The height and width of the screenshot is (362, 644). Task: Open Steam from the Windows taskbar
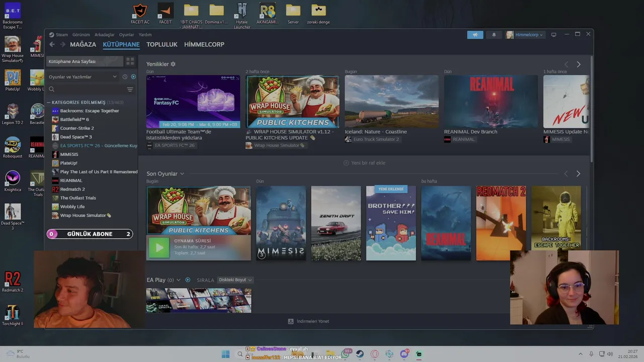(x=360, y=354)
